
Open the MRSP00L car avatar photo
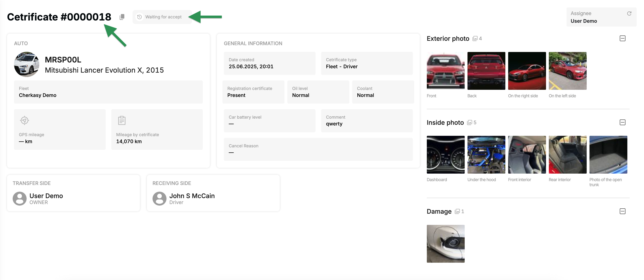26,64
